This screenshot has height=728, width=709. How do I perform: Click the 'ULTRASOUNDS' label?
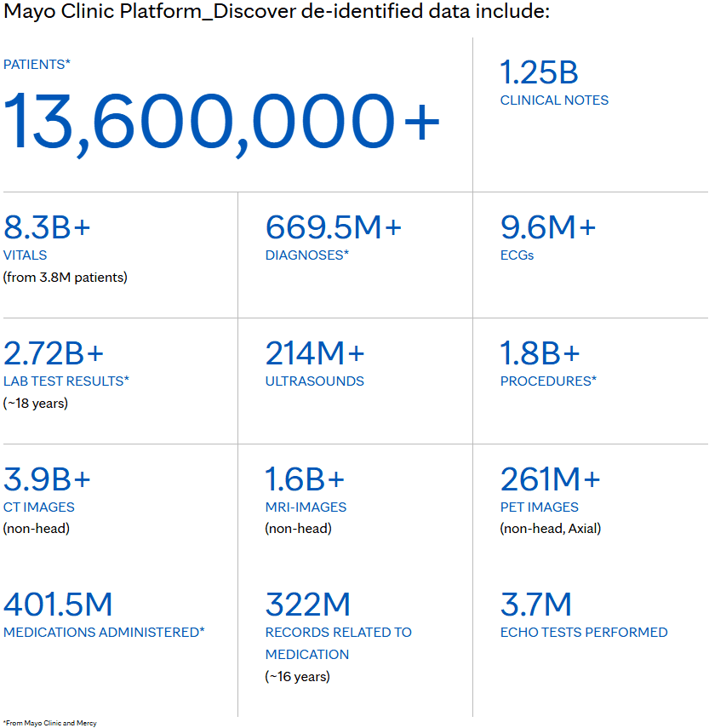coord(315,381)
